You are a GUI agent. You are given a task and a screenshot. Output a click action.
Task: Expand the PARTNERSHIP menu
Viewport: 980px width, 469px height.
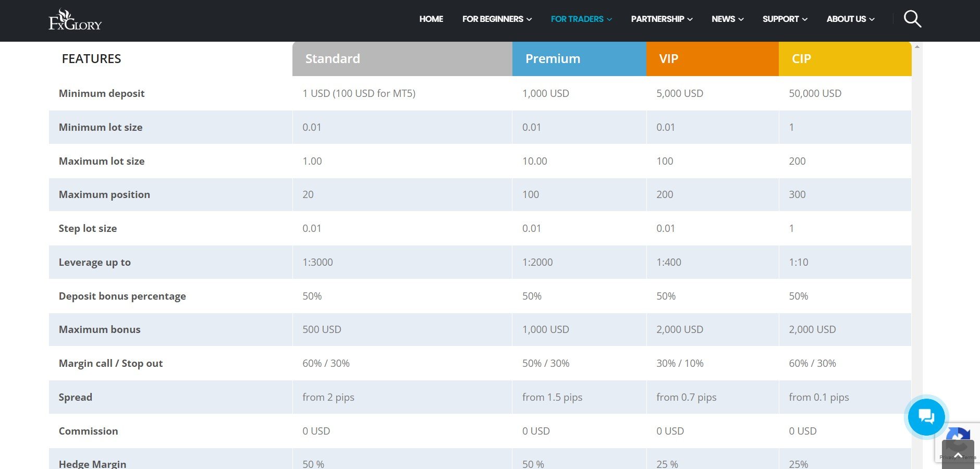pyautogui.click(x=661, y=19)
